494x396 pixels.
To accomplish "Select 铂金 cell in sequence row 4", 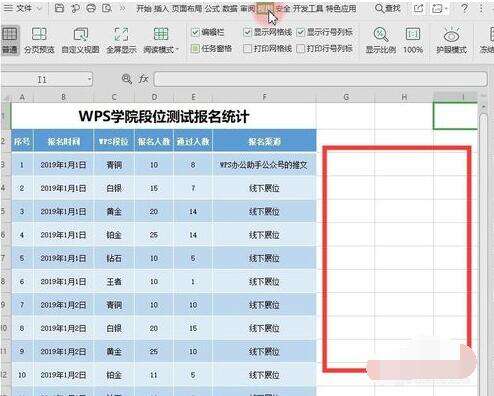I will (x=114, y=235).
